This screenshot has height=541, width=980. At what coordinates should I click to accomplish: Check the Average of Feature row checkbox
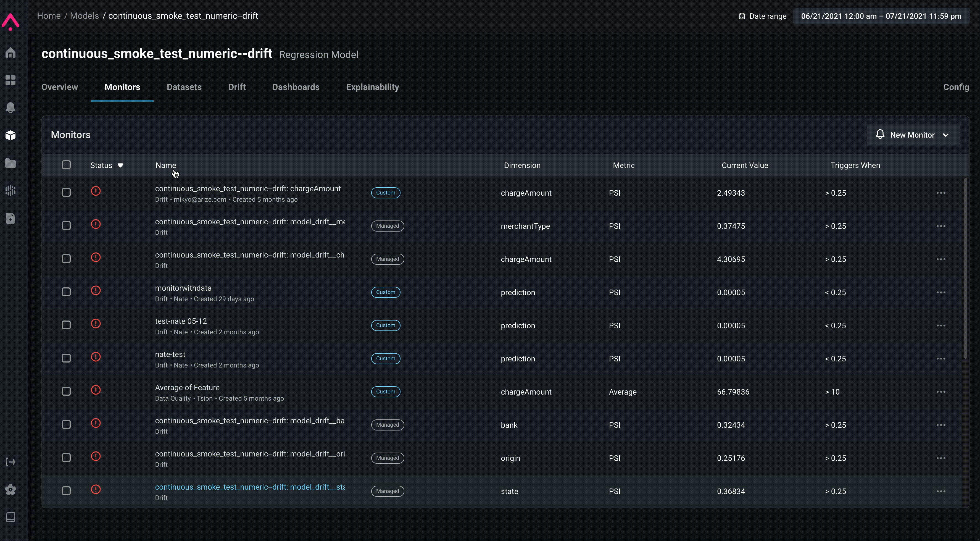(66, 391)
